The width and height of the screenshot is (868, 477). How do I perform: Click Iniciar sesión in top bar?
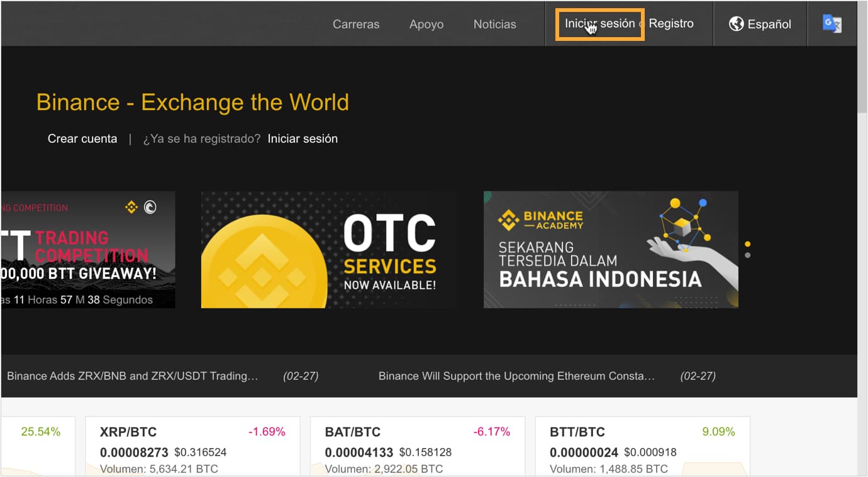coord(599,24)
